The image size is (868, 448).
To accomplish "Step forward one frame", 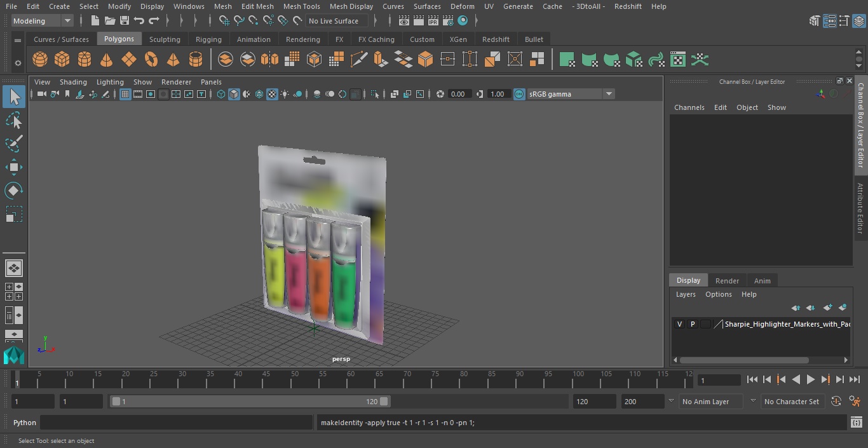I will [840, 380].
